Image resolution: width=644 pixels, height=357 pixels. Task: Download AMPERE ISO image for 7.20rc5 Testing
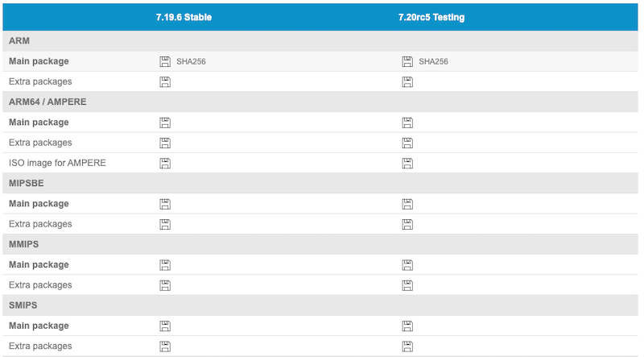[407, 163]
